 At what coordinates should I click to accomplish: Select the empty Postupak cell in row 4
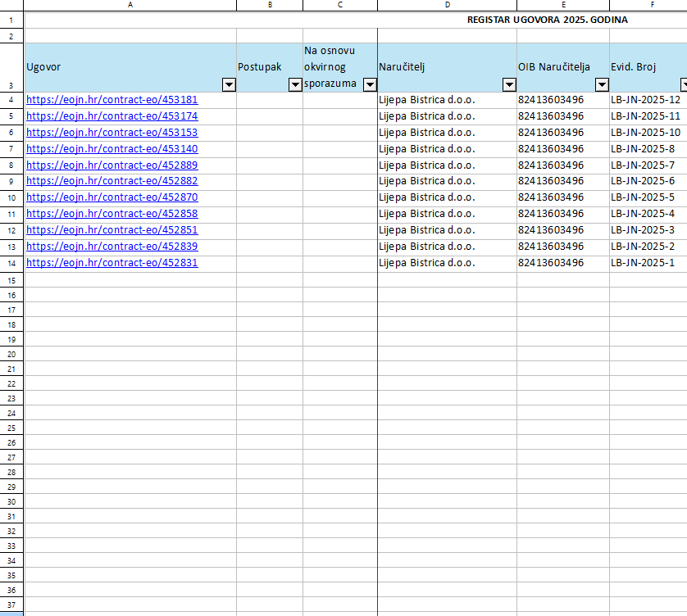pyautogui.click(x=270, y=100)
